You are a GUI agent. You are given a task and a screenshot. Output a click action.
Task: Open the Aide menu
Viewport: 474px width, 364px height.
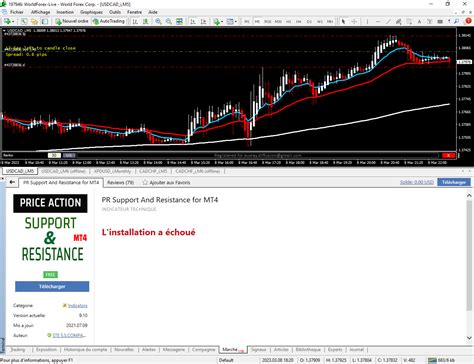pyautogui.click(x=153, y=12)
